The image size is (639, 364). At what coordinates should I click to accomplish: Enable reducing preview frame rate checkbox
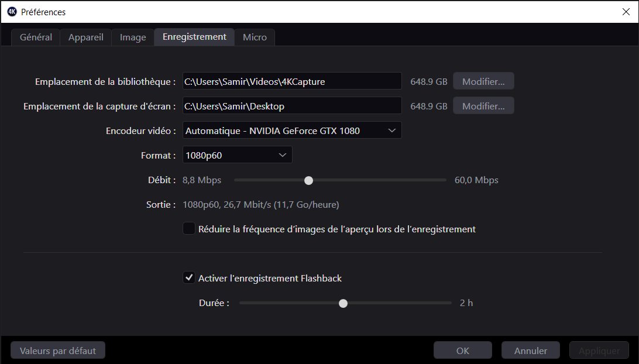[189, 229]
